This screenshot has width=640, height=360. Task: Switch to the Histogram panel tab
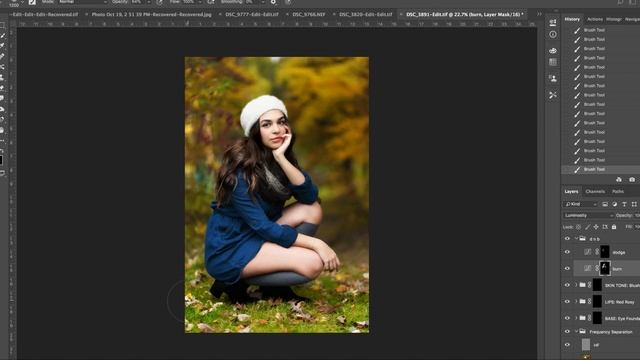614,19
